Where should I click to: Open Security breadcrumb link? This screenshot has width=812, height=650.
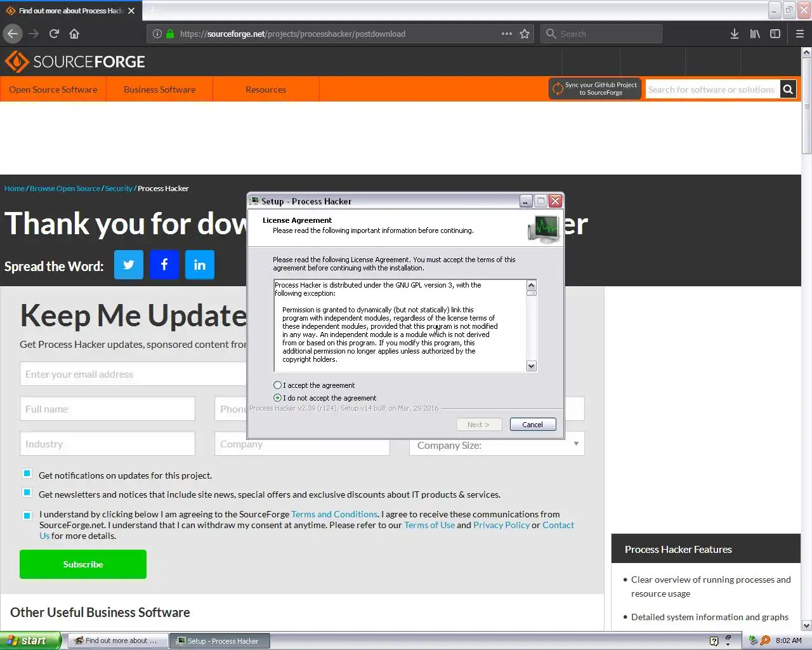119,189
